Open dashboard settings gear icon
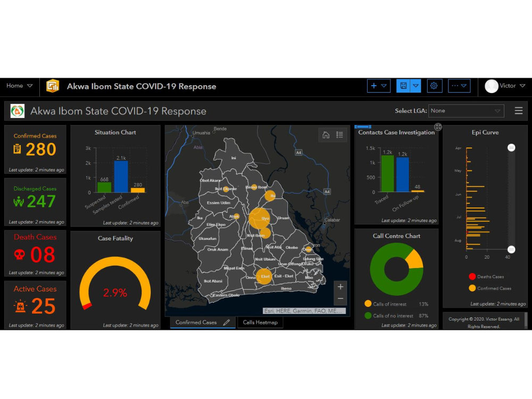This screenshot has height=399, width=532. 434,86
